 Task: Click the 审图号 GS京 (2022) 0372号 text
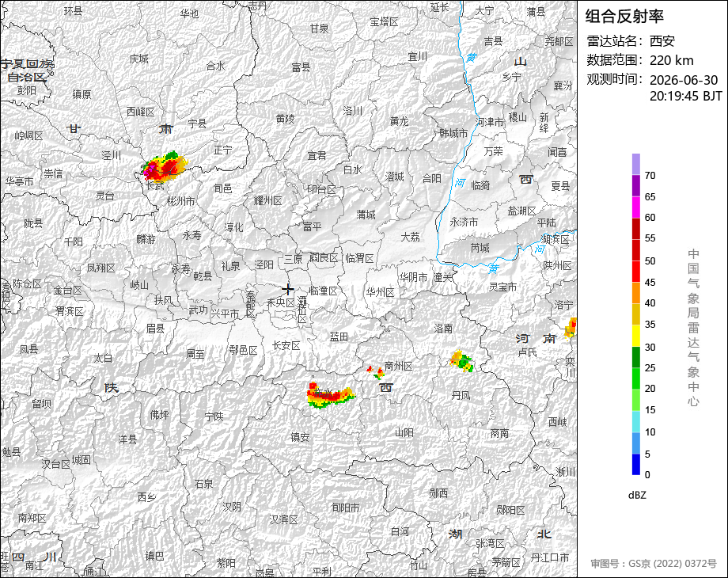point(654,564)
